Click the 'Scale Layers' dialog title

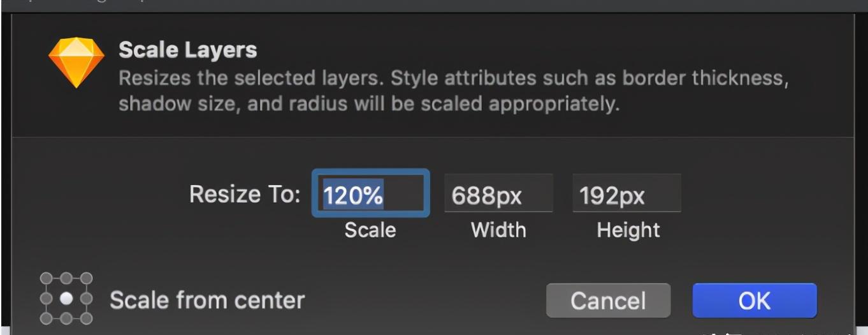188,50
